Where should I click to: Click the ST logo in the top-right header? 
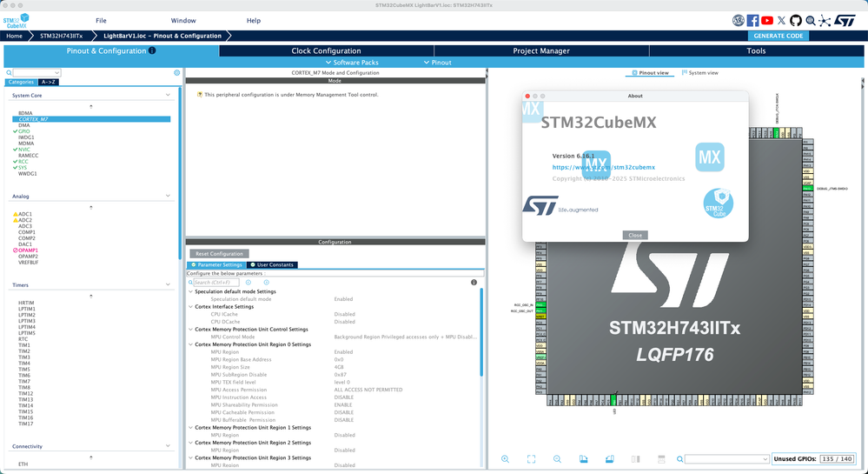coord(845,21)
